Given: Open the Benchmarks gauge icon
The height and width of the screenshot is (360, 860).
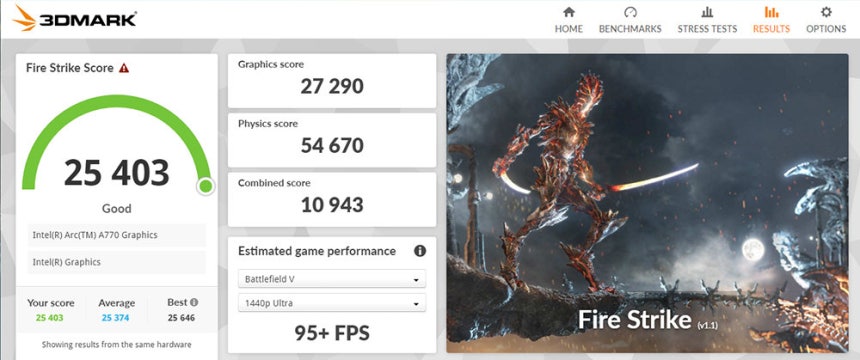Looking at the screenshot, I should pyautogui.click(x=630, y=12).
